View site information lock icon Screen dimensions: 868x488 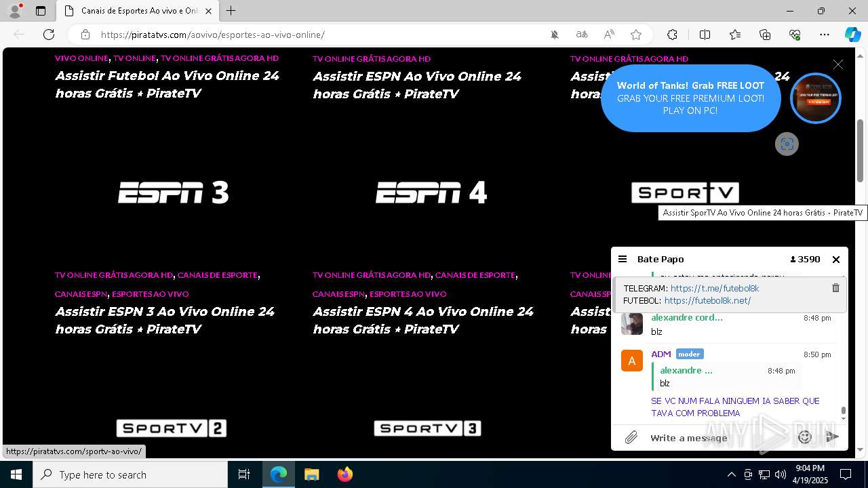(85, 35)
